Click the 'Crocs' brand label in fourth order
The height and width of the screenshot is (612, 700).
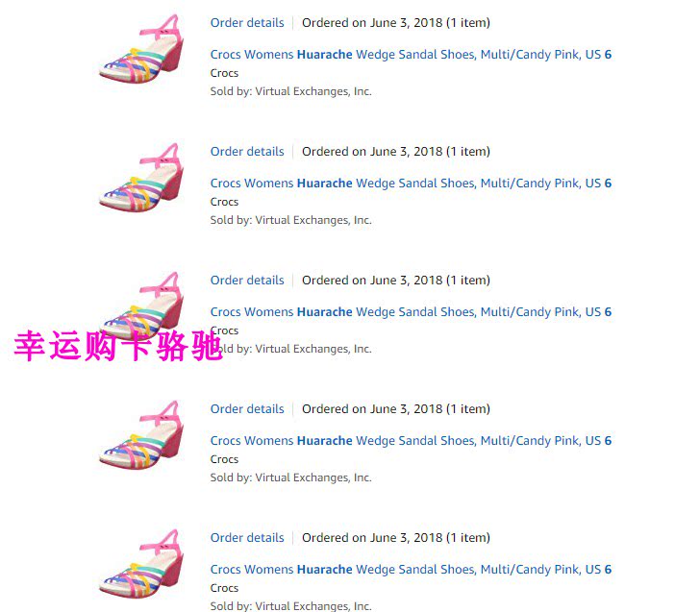click(x=224, y=459)
